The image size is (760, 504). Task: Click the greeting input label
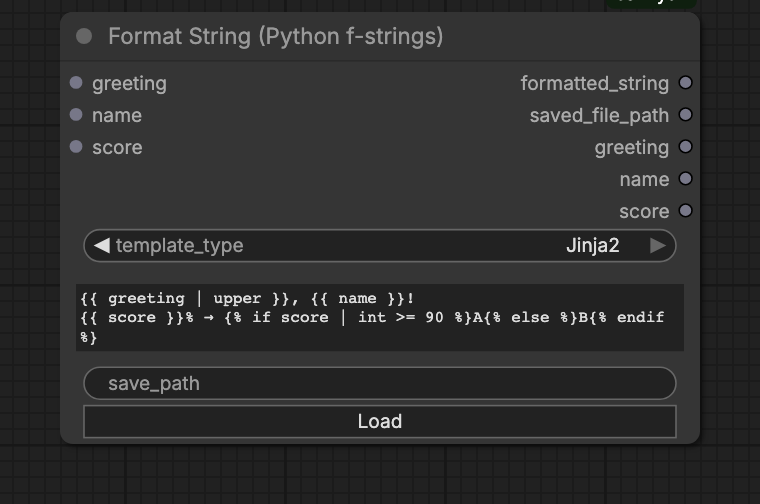point(129,84)
